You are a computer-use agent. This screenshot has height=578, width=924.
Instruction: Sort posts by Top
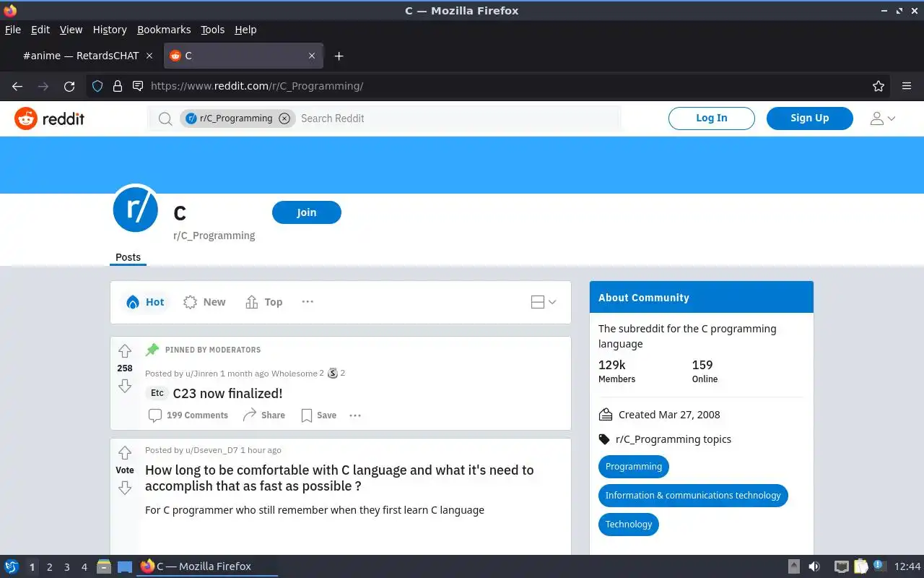pos(263,302)
